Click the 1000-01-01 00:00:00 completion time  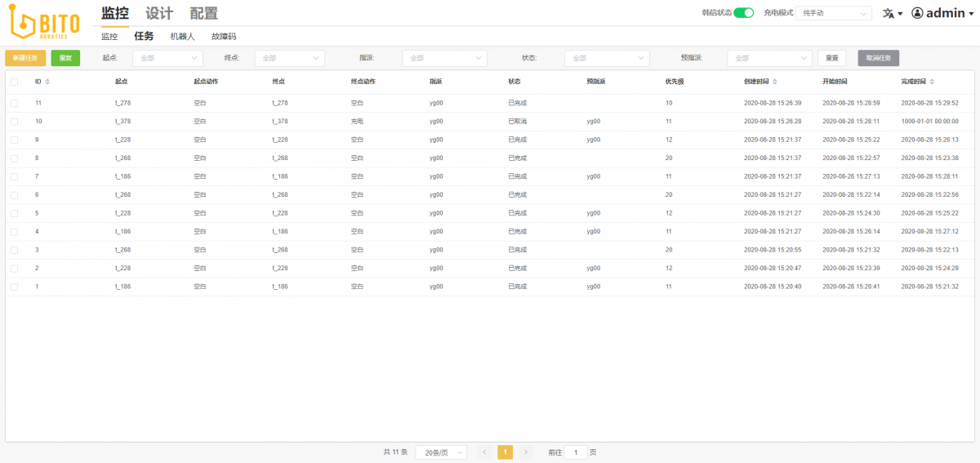[x=930, y=121]
